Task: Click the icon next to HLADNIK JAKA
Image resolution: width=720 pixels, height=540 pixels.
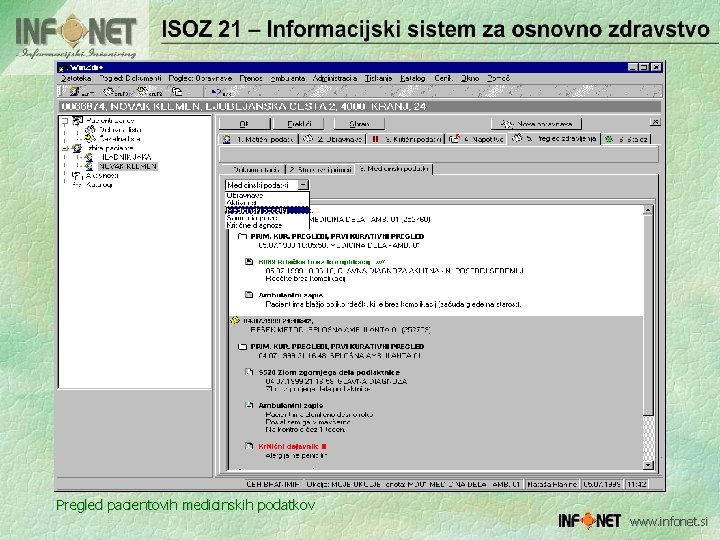Action: pyautogui.click(x=89, y=157)
